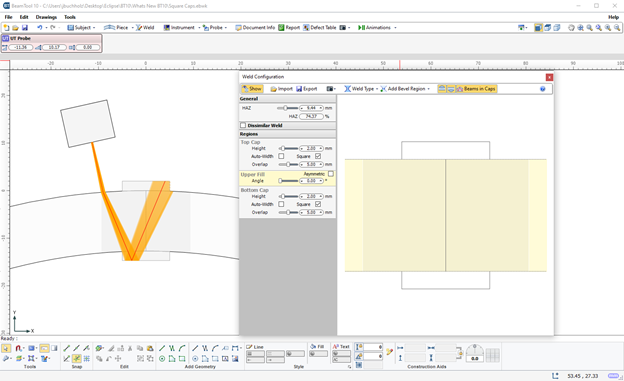
Task: Enable Upper Fill Asymmetric checkbox
Action: click(x=331, y=174)
